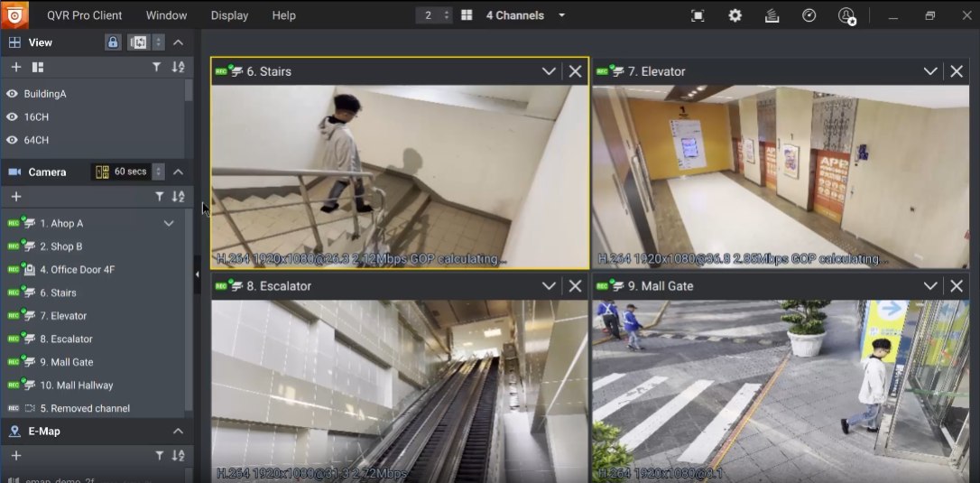The image size is (980, 483).
Task: Close the 9. Mall Gate camera feed
Action: [x=957, y=285]
